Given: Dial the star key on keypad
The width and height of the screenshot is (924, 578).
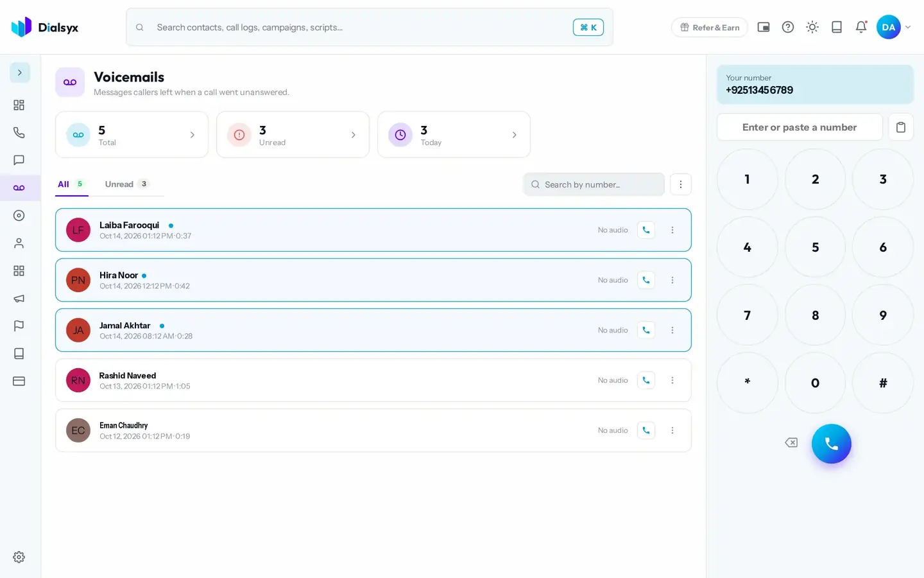Looking at the screenshot, I should click(747, 383).
